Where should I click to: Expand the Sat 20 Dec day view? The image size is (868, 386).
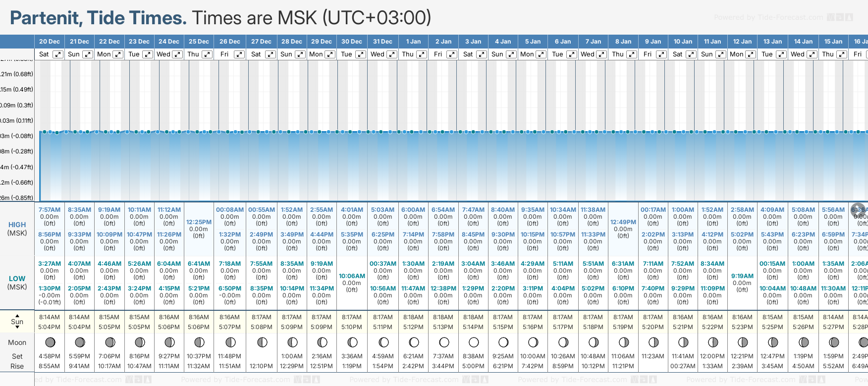coord(58,54)
